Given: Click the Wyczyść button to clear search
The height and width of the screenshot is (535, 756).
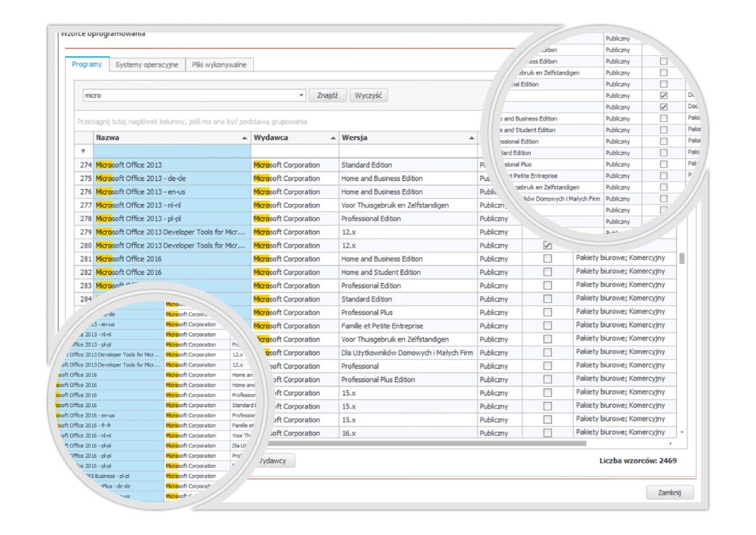Looking at the screenshot, I should [x=368, y=95].
